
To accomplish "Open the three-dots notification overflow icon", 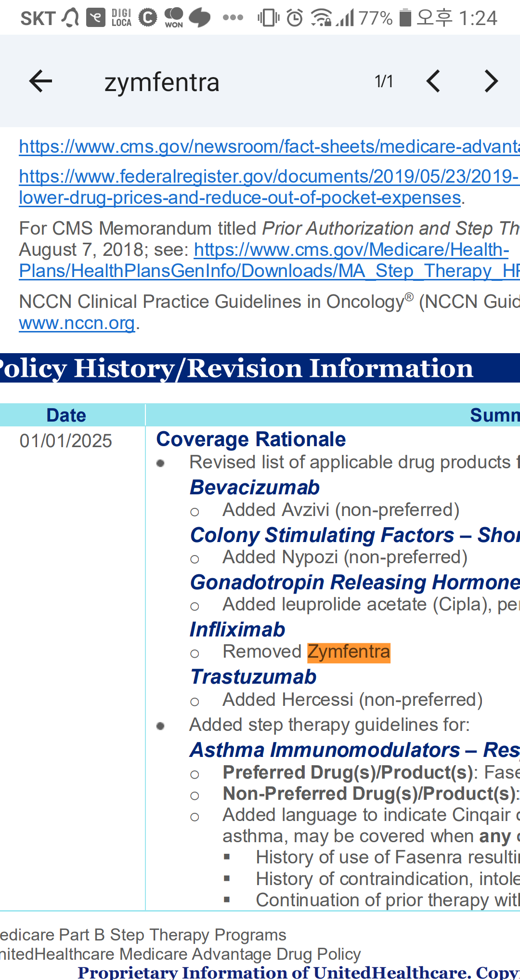I will coord(233,18).
